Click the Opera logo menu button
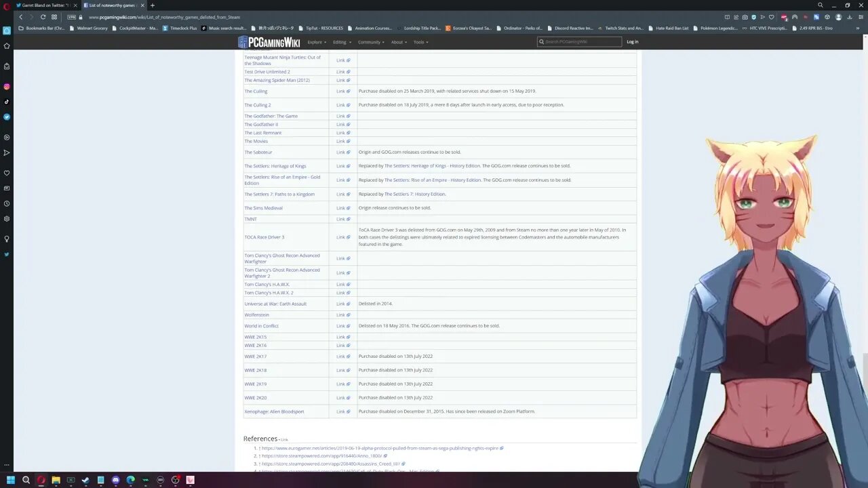The height and width of the screenshot is (488, 868). tap(6, 5)
